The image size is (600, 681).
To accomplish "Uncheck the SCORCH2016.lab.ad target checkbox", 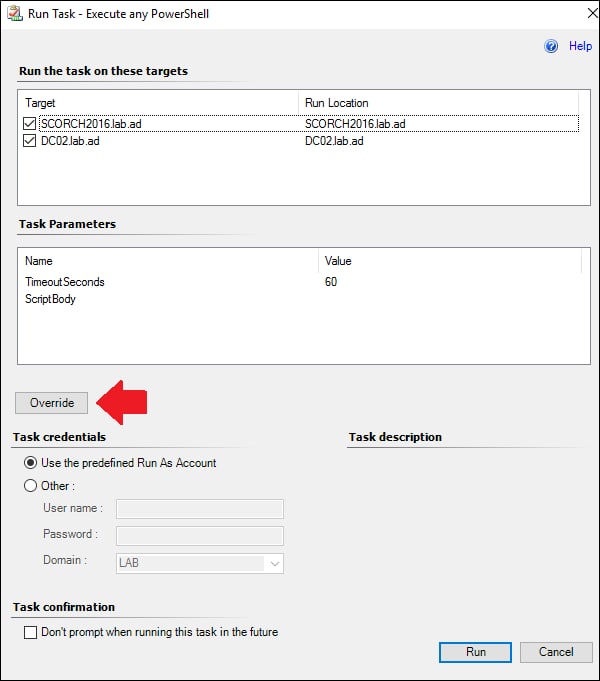I will (30, 124).
